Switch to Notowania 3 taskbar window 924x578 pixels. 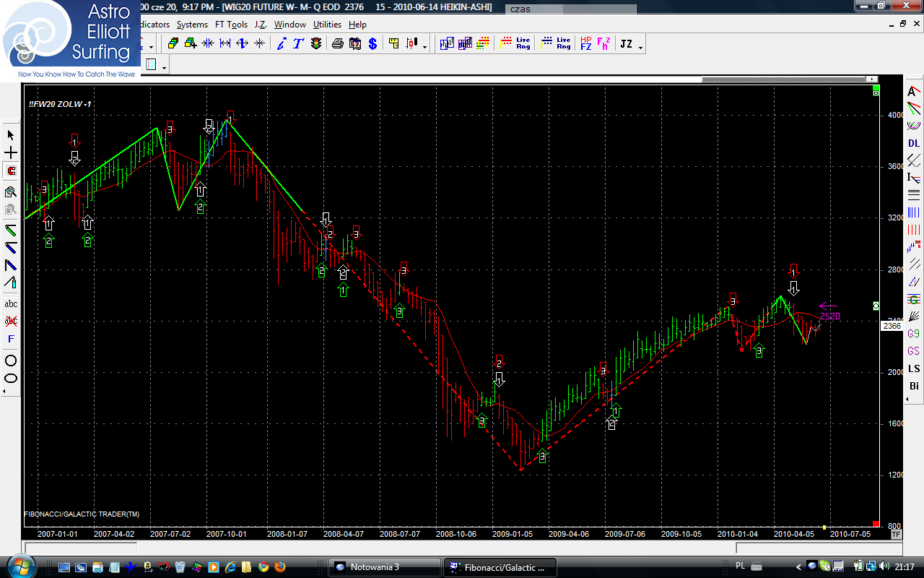384,567
